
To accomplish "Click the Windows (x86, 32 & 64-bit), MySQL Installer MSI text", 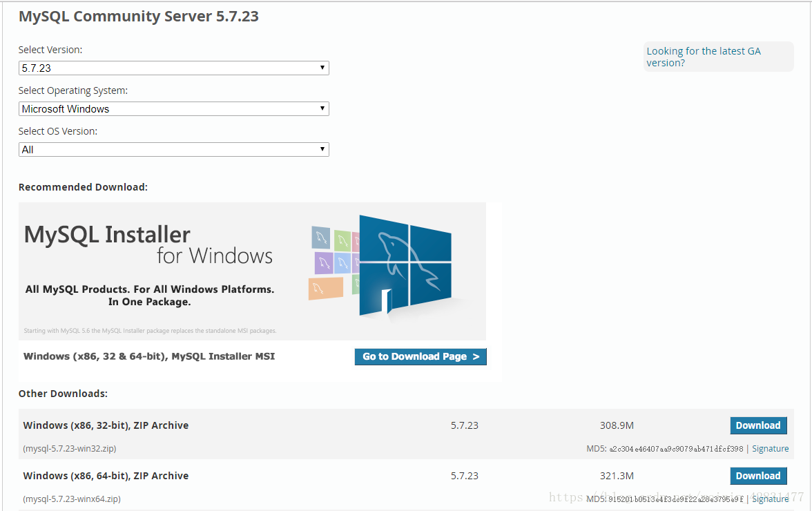I will (x=149, y=356).
